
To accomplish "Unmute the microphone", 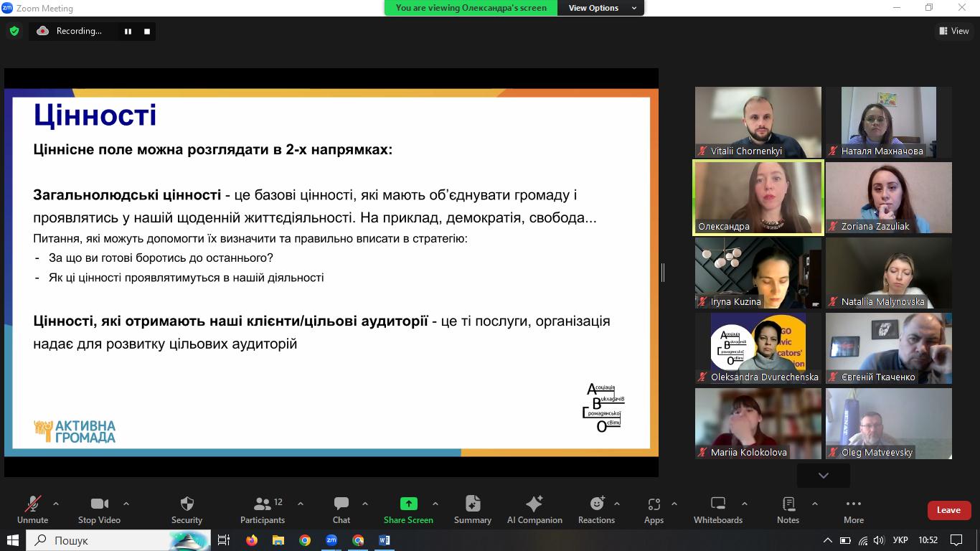I will click(32, 510).
